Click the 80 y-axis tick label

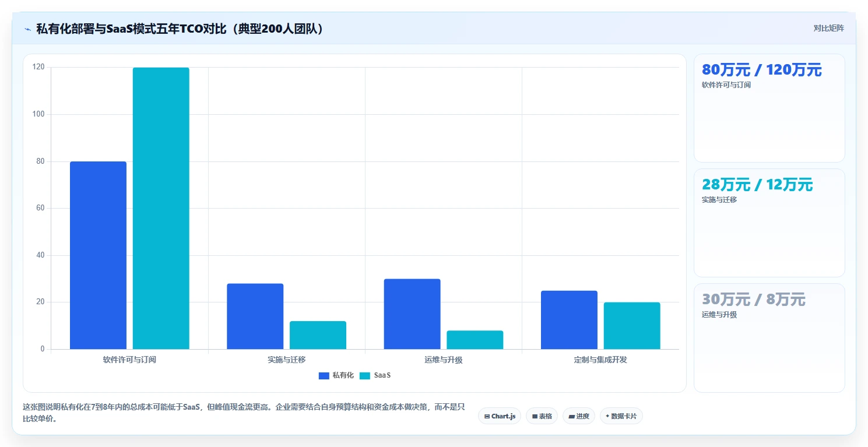pos(40,161)
